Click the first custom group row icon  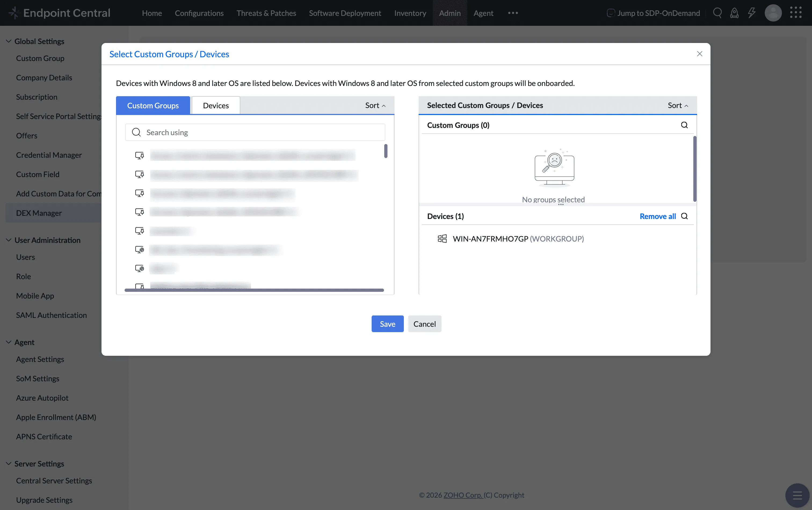[140, 156]
